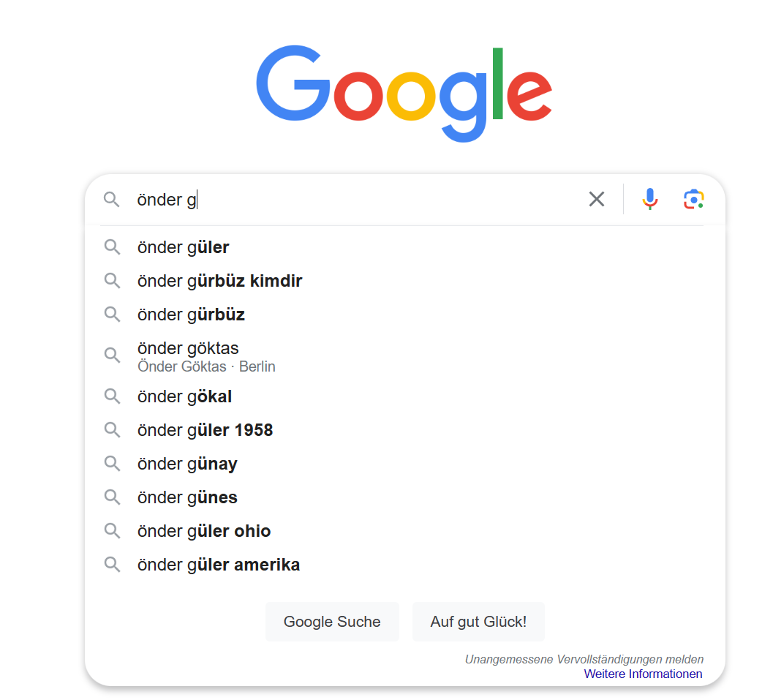
Task: Click the search icon beside önder günes
Action: click(112, 497)
